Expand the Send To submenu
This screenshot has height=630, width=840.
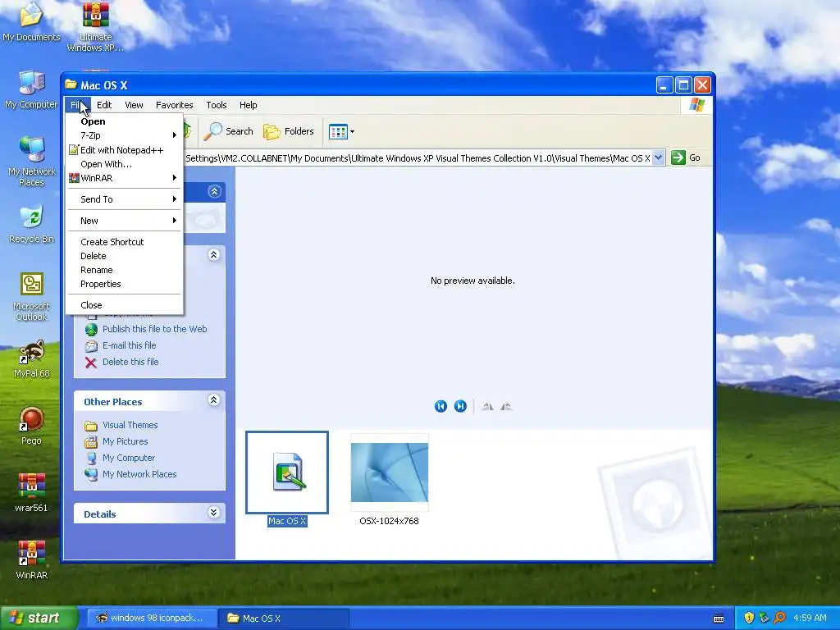pos(125,199)
